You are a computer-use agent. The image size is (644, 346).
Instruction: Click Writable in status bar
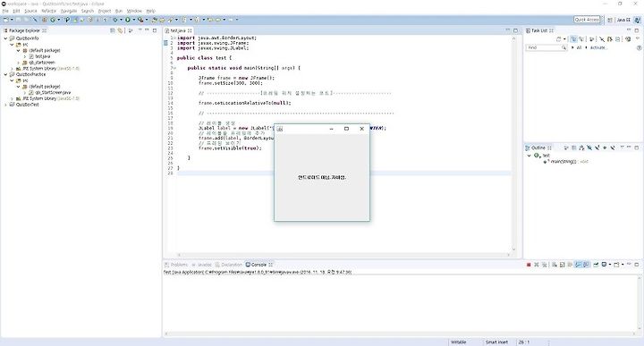click(458, 342)
